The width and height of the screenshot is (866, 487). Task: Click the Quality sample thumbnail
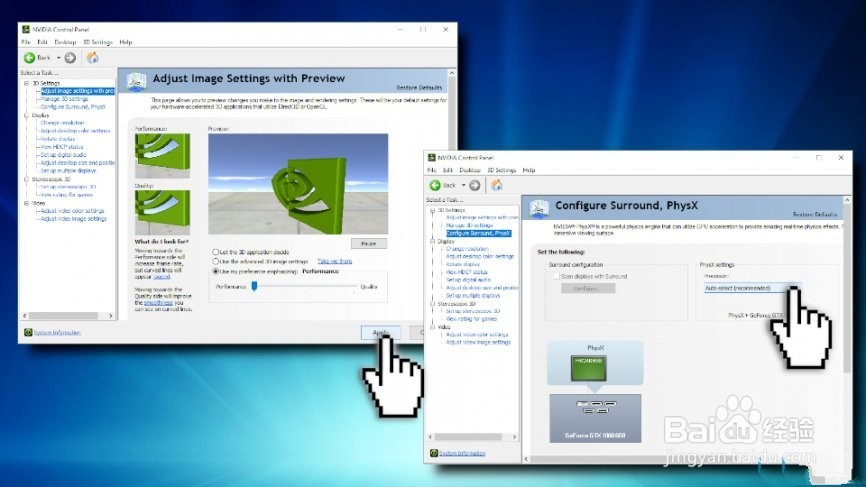pyautogui.click(x=162, y=212)
